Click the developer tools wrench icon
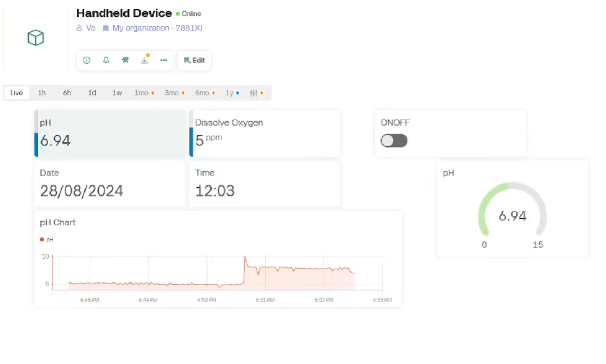This screenshot has height=364, width=606. point(125,60)
